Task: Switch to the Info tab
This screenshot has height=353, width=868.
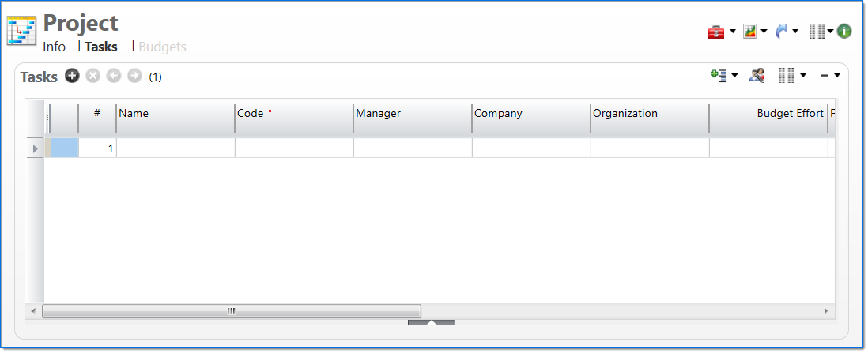Action: (x=54, y=47)
